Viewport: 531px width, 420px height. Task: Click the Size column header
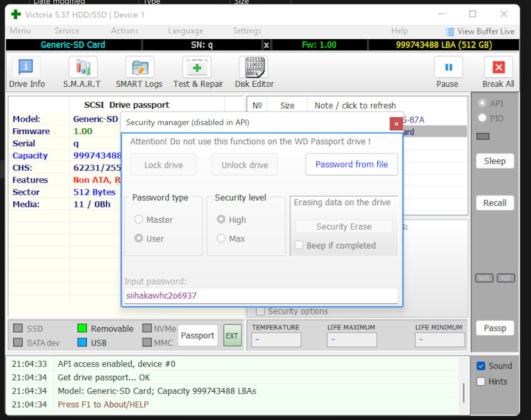click(x=287, y=106)
